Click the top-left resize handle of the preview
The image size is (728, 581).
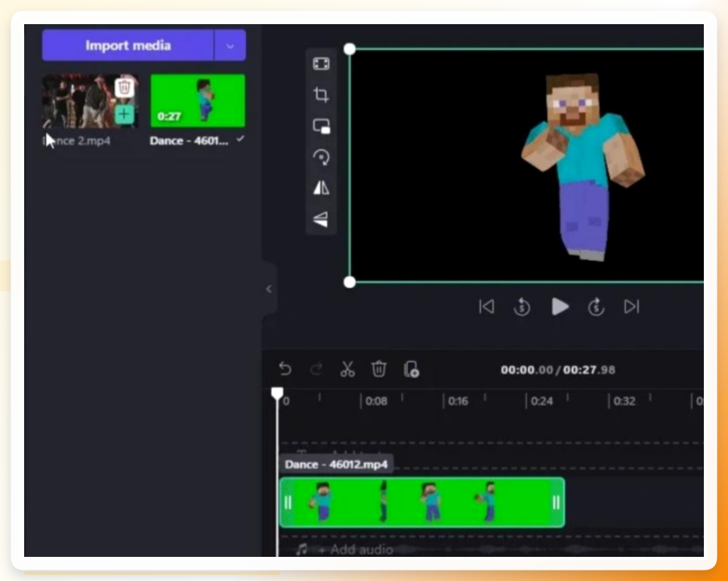coord(350,49)
